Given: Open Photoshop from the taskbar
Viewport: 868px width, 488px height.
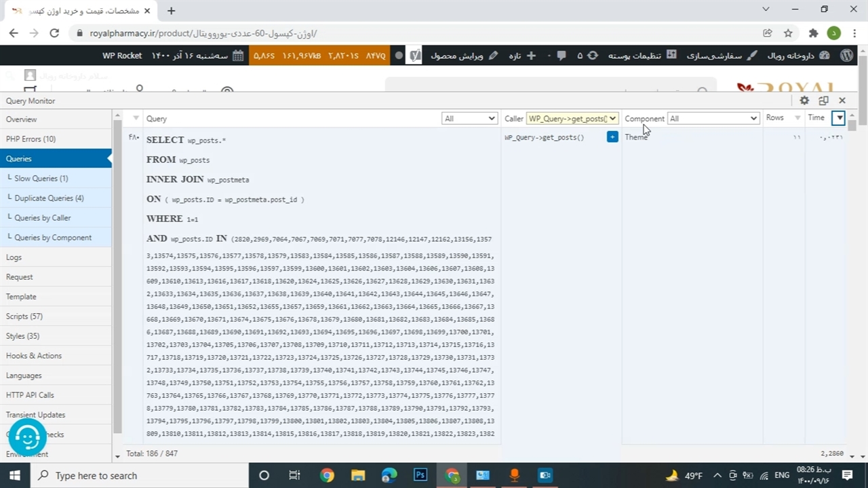Looking at the screenshot, I should pos(420,475).
